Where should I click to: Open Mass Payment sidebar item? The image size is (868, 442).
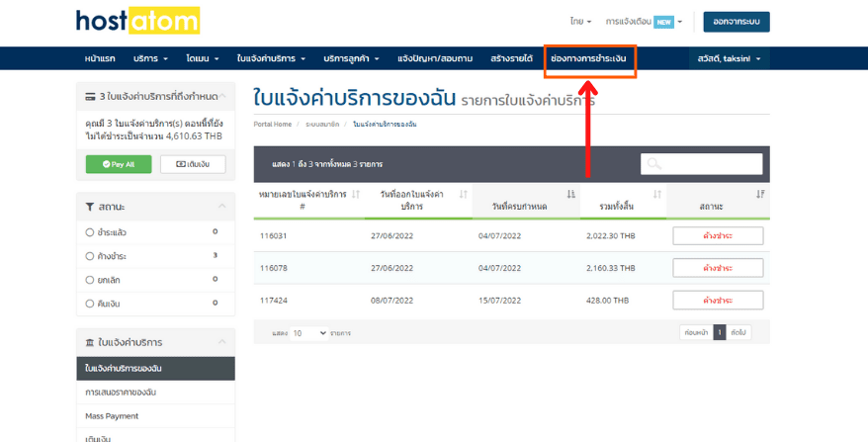[155, 416]
